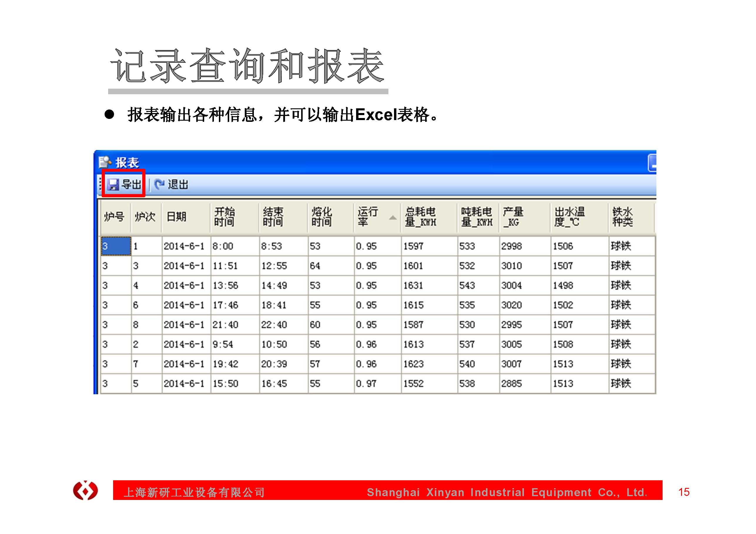Image resolution: width=756 pixels, height=534 pixels.
Task: Select the end time cell 22:40
Action: tap(284, 325)
